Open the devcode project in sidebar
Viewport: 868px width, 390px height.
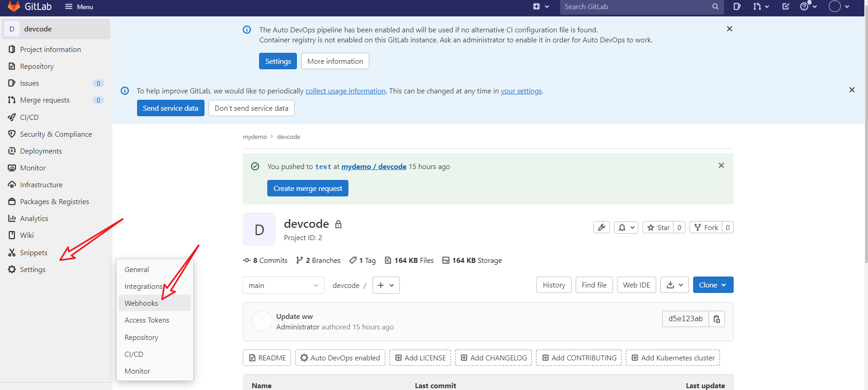[x=56, y=29]
